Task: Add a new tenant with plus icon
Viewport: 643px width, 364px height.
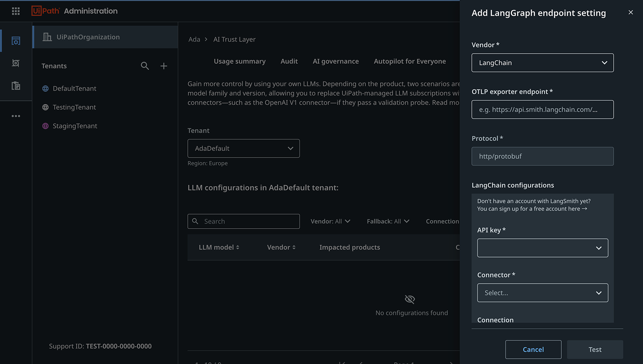Action: pyautogui.click(x=164, y=66)
